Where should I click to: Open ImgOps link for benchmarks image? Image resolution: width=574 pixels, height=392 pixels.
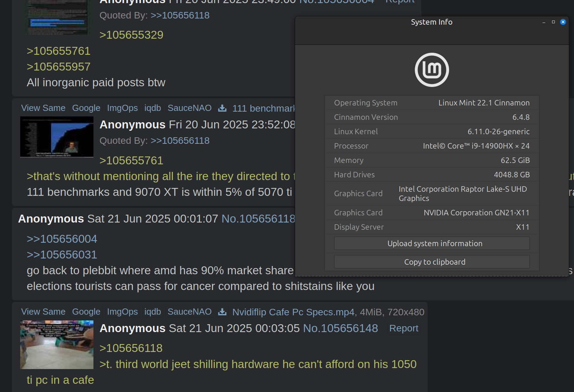(x=122, y=108)
